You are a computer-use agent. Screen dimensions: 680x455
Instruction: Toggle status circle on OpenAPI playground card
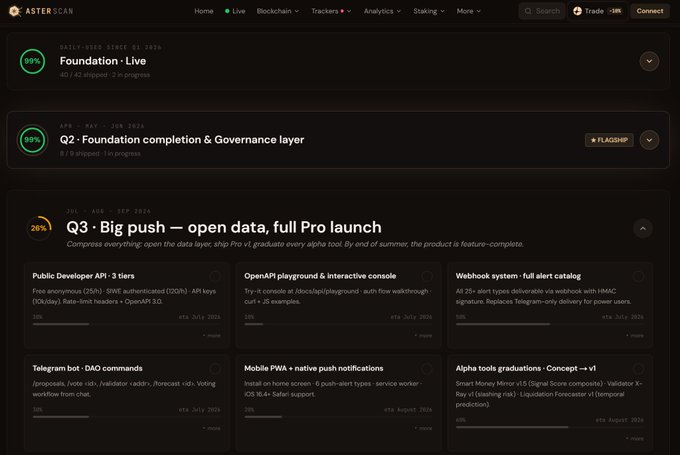click(x=427, y=276)
